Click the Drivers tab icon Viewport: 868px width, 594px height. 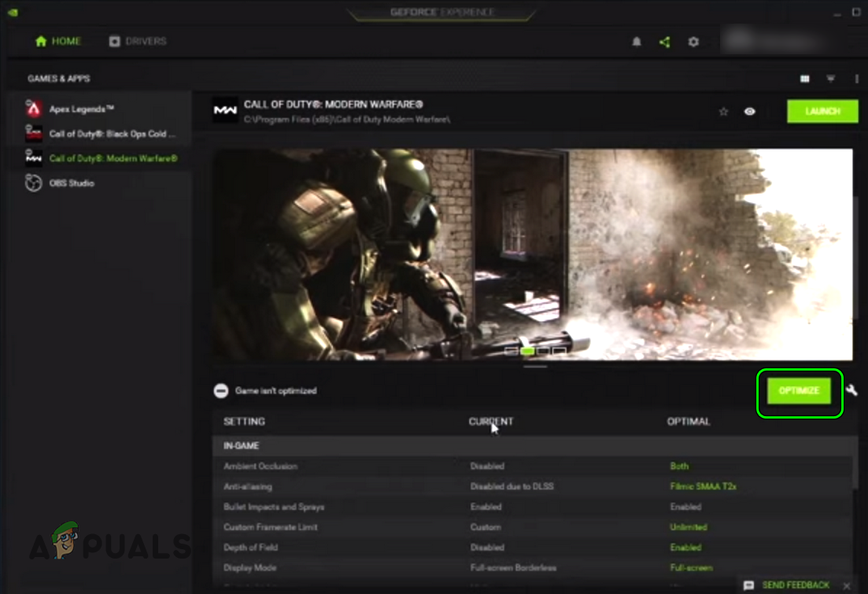(114, 42)
